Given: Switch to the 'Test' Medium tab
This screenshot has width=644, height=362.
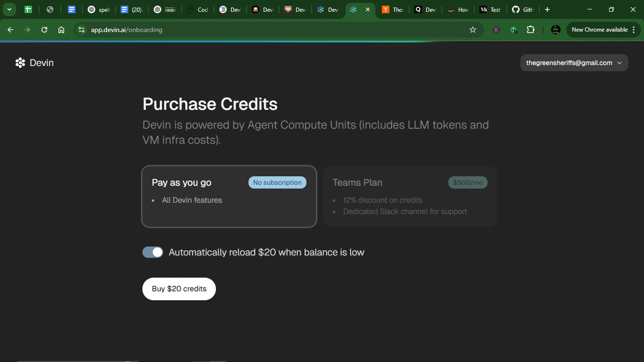Looking at the screenshot, I should (x=490, y=9).
